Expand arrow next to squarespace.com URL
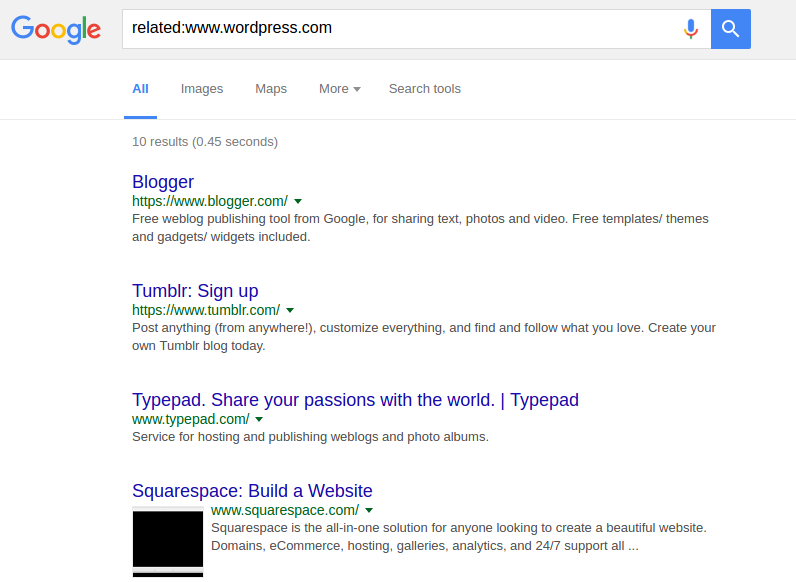Image resolution: width=796 pixels, height=582 pixels. pos(369,510)
